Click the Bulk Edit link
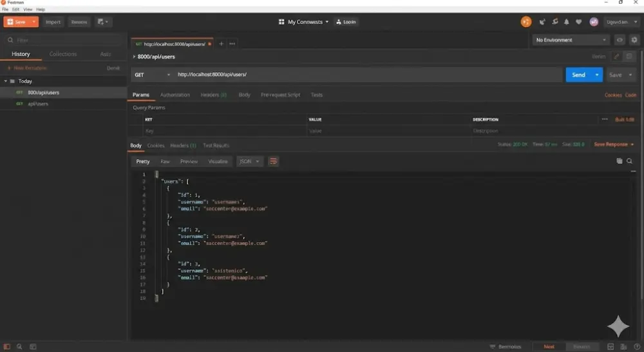Viewport: 644px width, 352px height. coord(624,119)
